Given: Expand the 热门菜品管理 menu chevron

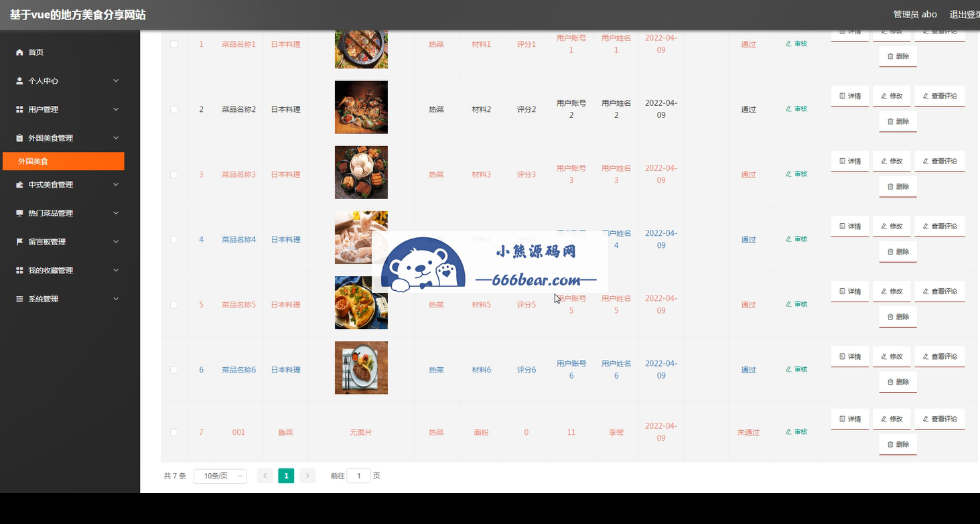Looking at the screenshot, I should [x=116, y=213].
